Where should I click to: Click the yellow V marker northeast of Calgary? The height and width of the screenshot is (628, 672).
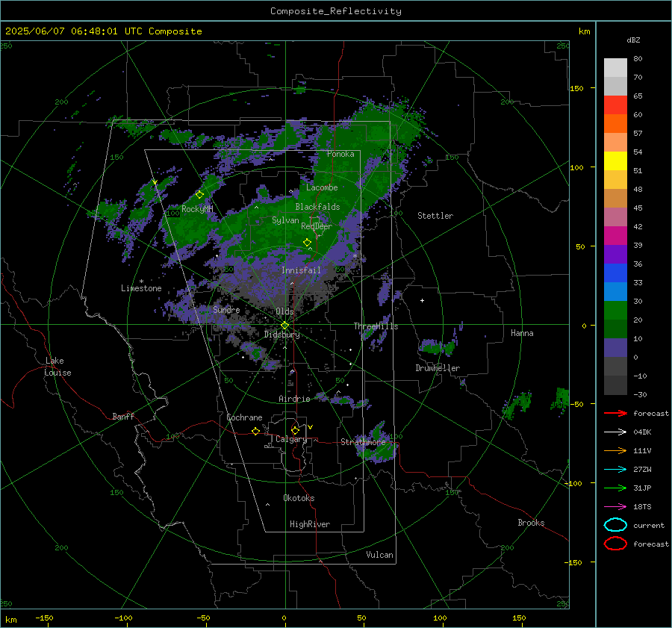click(x=311, y=427)
